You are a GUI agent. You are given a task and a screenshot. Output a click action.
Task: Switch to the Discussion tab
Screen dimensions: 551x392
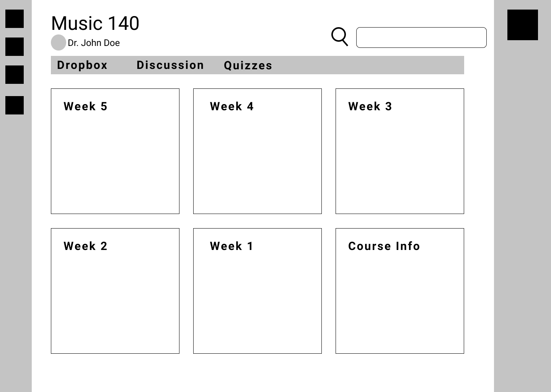(x=171, y=65)
